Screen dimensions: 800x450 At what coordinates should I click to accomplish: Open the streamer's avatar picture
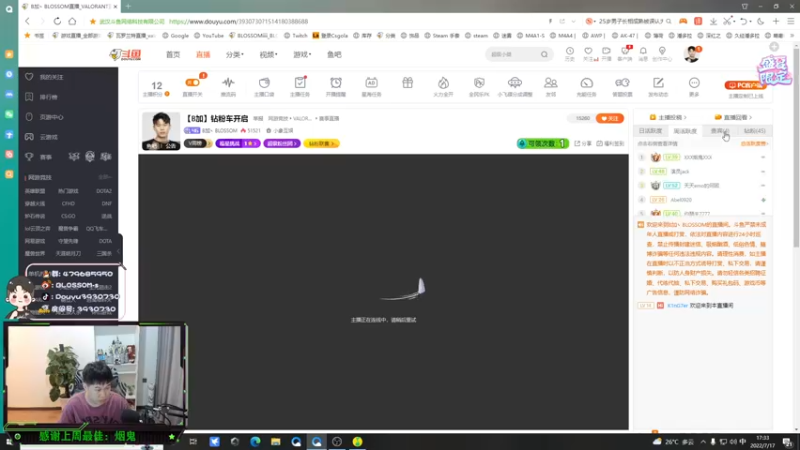point(161,131)
